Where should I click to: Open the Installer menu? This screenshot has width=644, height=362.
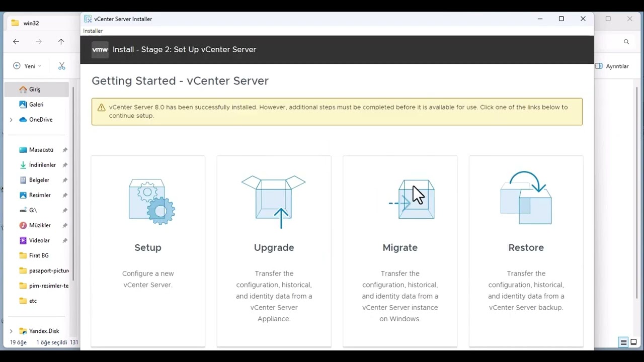[93, 31]
